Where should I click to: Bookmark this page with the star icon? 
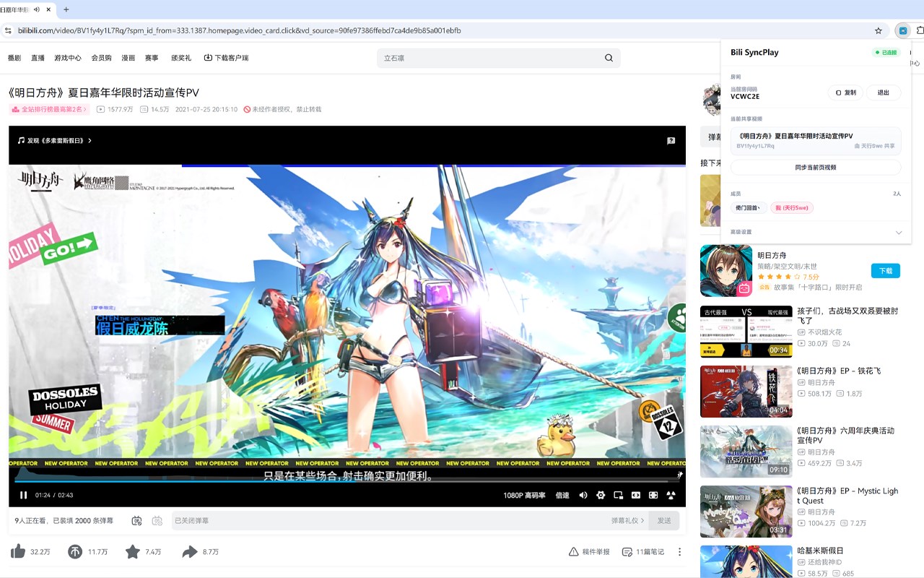tap(879, 31)
